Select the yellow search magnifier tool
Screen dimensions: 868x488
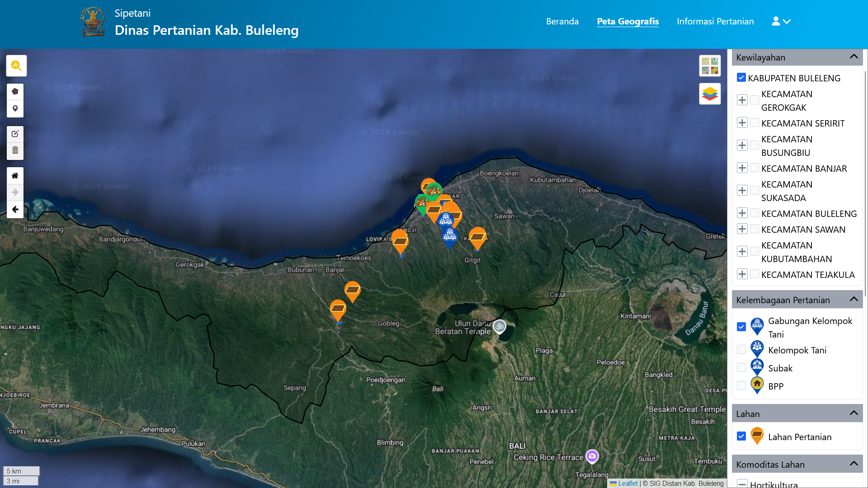pos(16,66)
